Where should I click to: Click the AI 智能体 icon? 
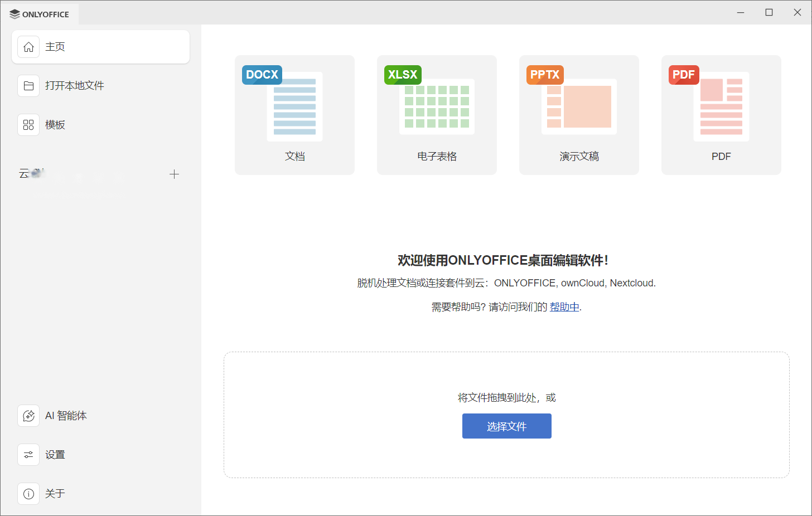coord(28,416)
